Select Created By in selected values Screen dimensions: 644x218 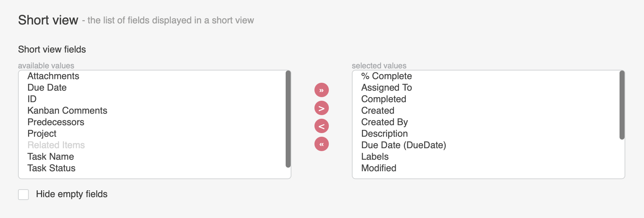click(x=384, y=122)
